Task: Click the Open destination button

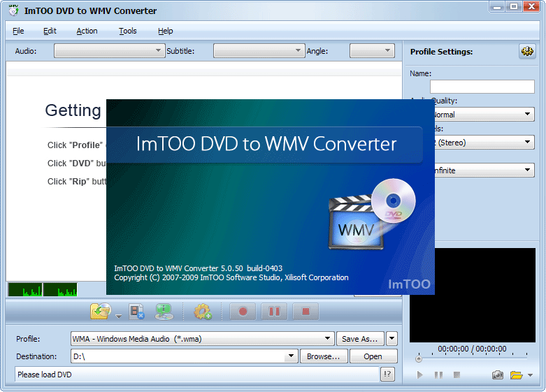Action: point(373,356)
